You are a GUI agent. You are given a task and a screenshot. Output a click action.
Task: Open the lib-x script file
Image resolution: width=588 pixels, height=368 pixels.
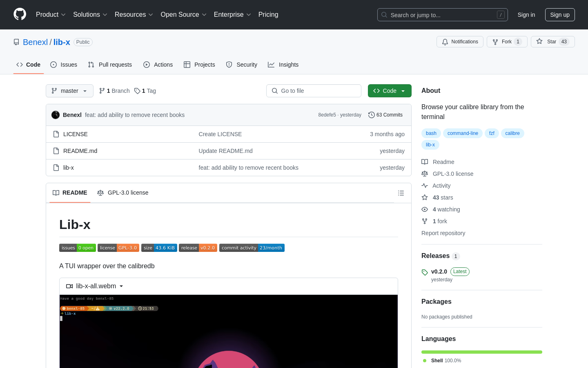[69, 168]
